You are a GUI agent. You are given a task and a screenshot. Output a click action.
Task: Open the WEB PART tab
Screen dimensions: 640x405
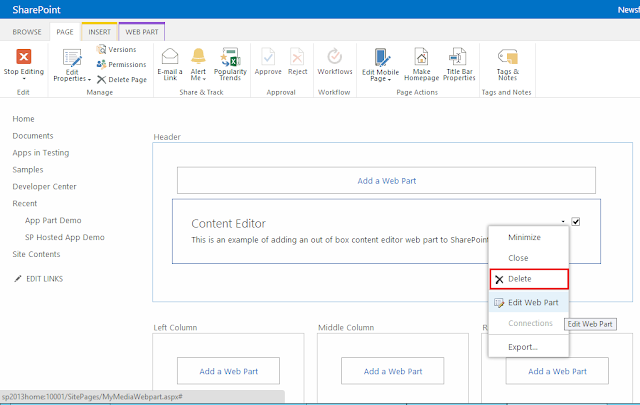tap(142, 32)
